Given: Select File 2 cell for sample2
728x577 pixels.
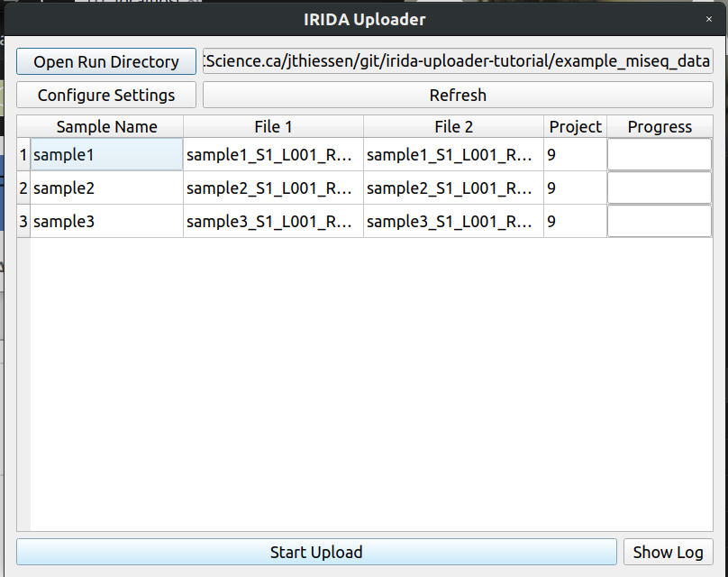Looking at the screenshot, I should [453, 188].
